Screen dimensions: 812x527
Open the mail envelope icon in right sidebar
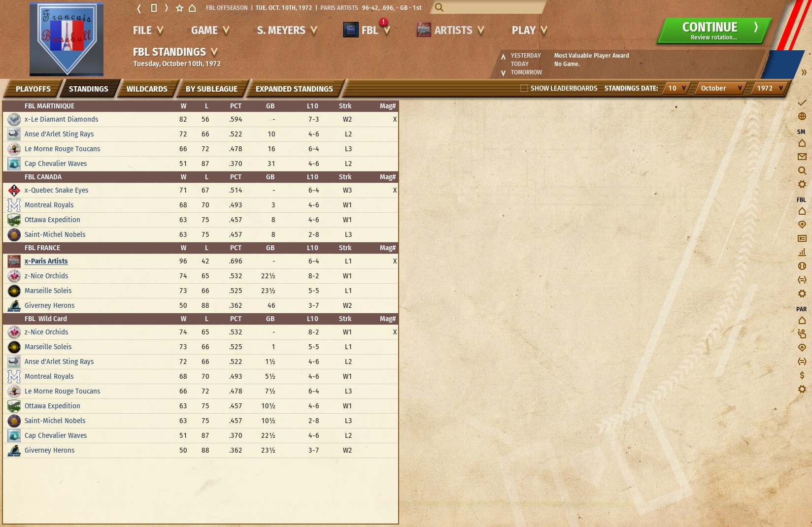[x=802, y=157]
